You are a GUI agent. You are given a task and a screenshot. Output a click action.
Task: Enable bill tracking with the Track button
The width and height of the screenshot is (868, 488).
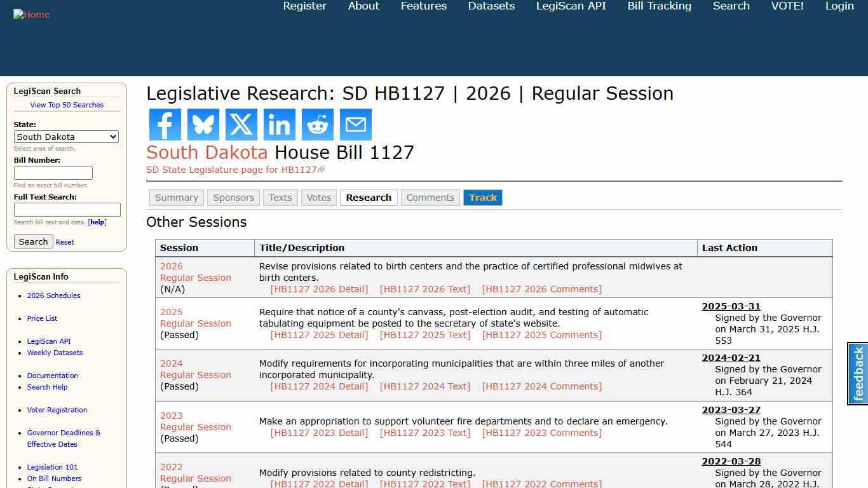click(483, 198)
